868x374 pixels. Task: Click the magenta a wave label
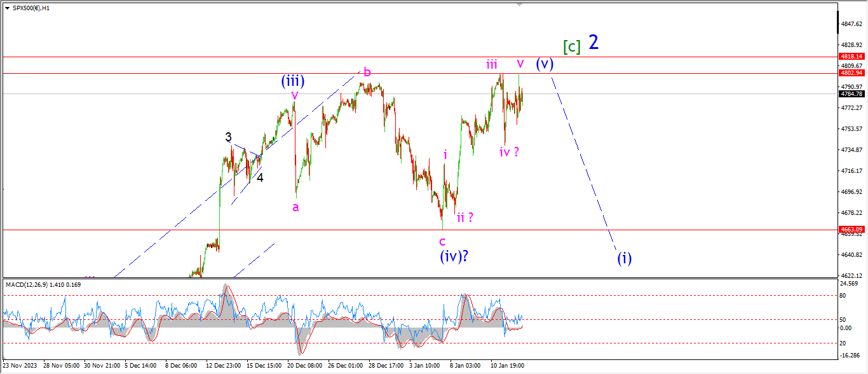295,207
